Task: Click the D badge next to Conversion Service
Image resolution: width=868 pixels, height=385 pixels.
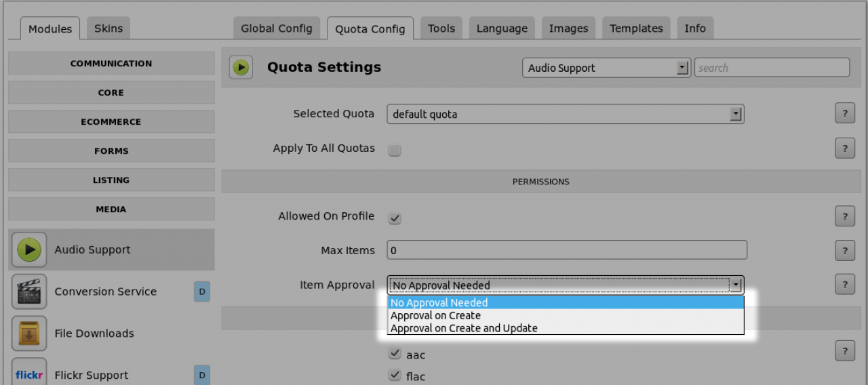Action: [x=202, y=291]
